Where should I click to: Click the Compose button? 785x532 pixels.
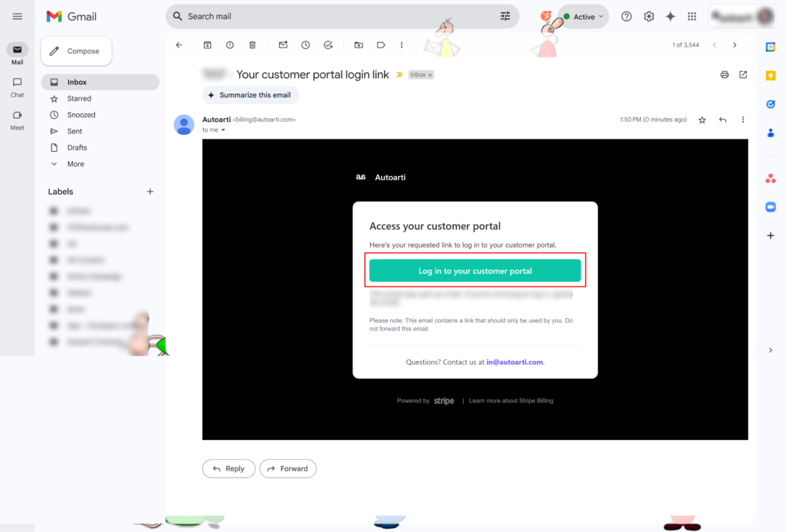pos(76,51)
